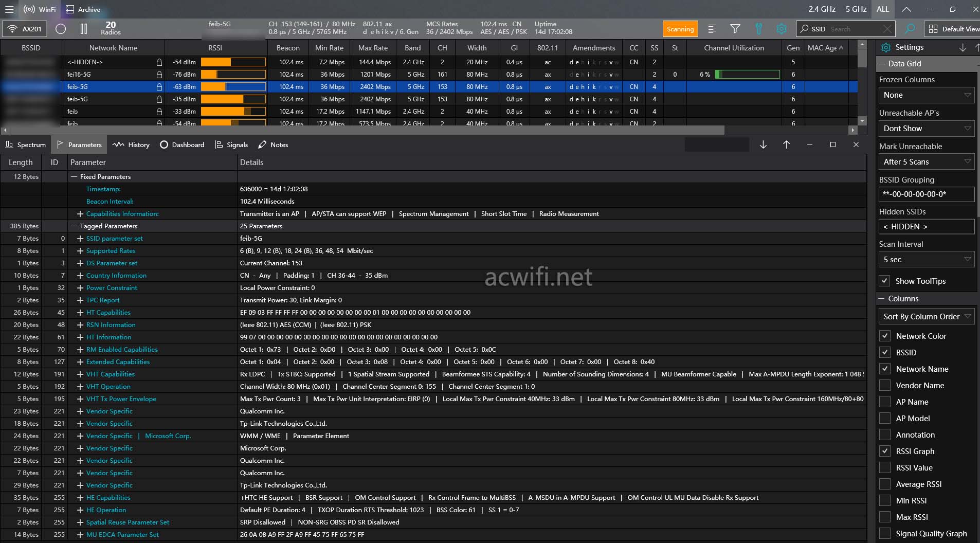Click the down arrow in the parameters toolbar
Viewport: 980px width, 543px height.
click(763, 144)
